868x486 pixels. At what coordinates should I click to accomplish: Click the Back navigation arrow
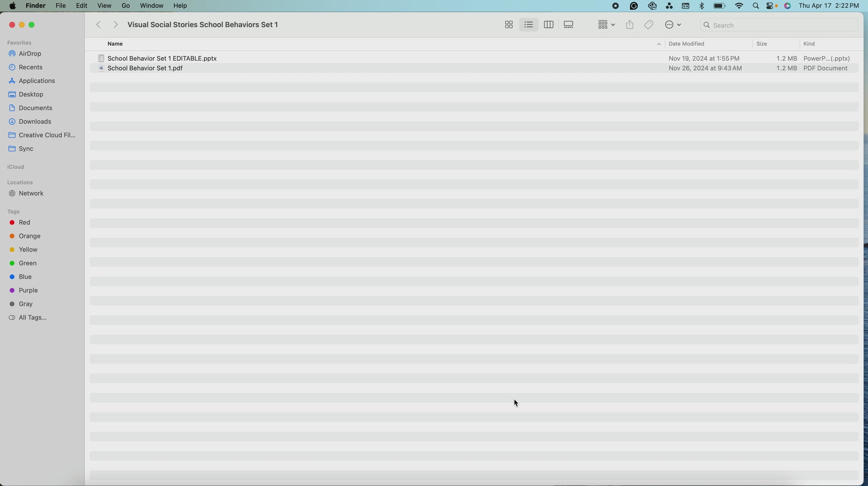click(99, 25)
